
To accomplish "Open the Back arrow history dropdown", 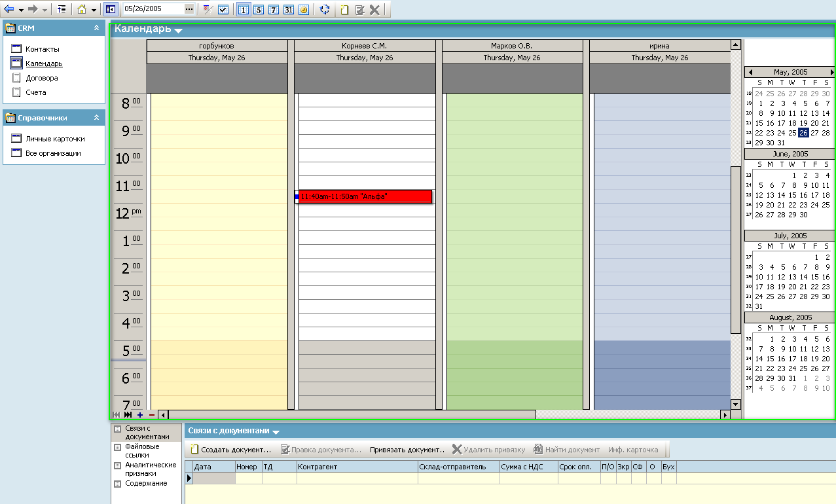I will (21, 10).
